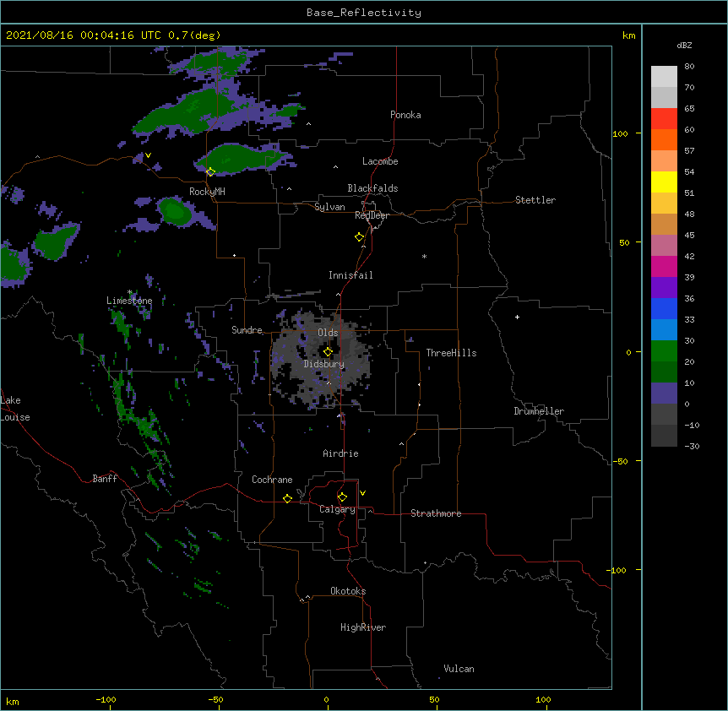Click the RedDeer city label
728x711 pixels.
[x=372, y=215]
